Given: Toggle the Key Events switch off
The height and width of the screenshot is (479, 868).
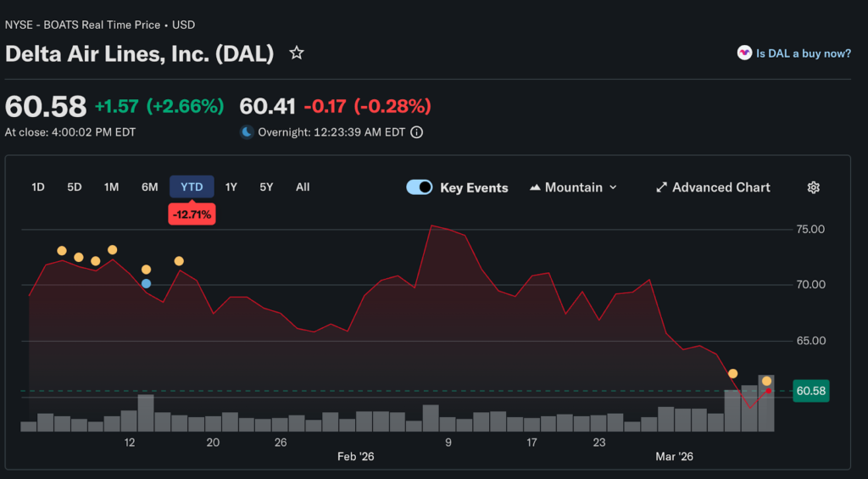Looking at the screenshot, I should click(420, 187).
